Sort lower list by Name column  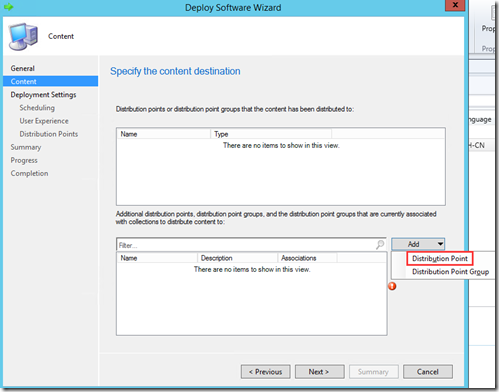157,258
